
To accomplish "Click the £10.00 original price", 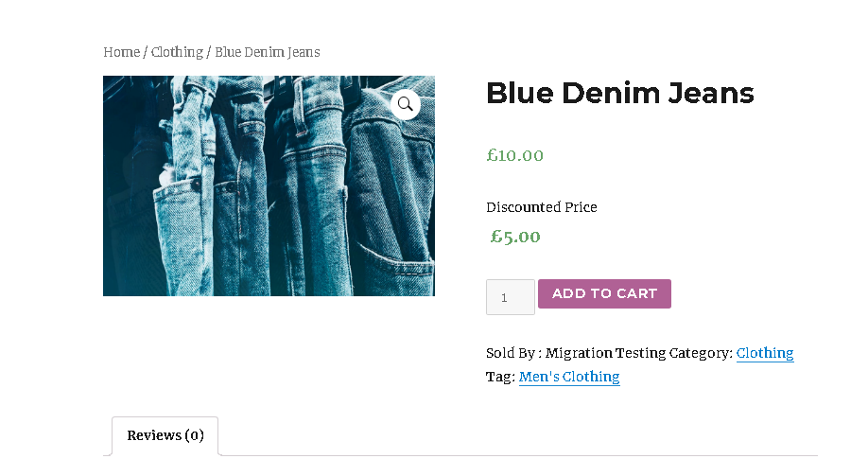I will pyautogui.click(x=515, y=155).
